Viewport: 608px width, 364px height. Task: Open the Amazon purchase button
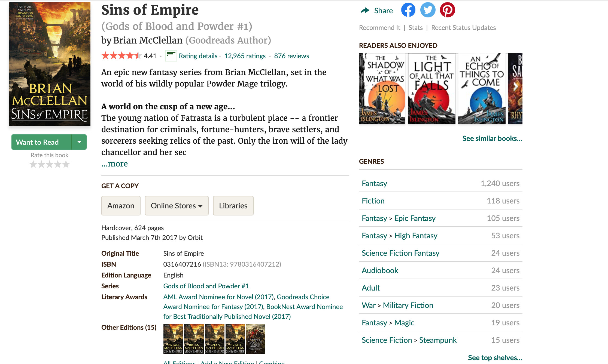pos(121,206)
